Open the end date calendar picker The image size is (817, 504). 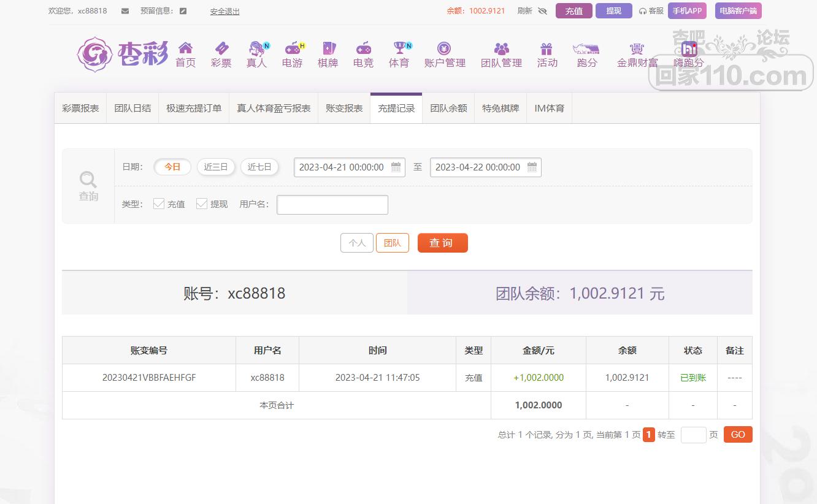[x=532, y=167]
